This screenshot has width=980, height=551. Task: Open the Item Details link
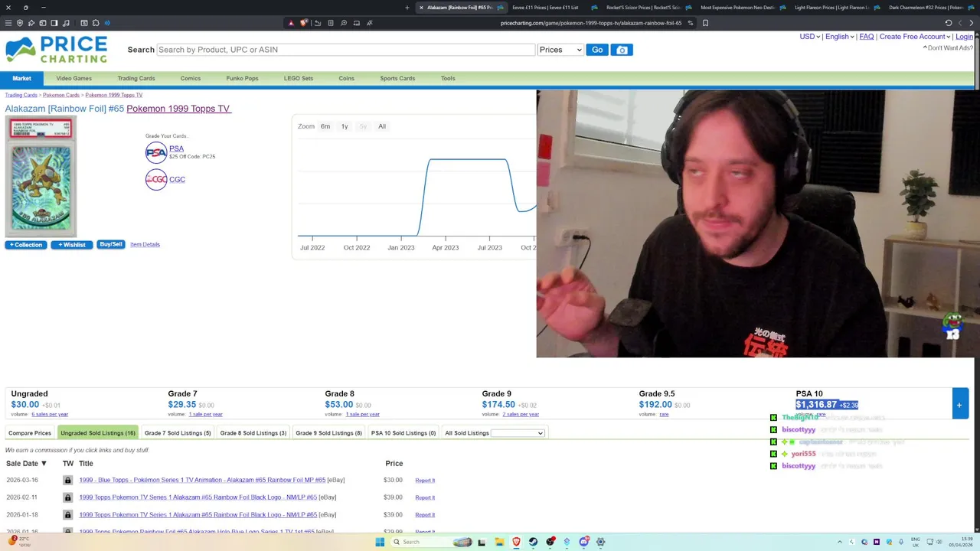pyautogui.click(x=145, y=245)
